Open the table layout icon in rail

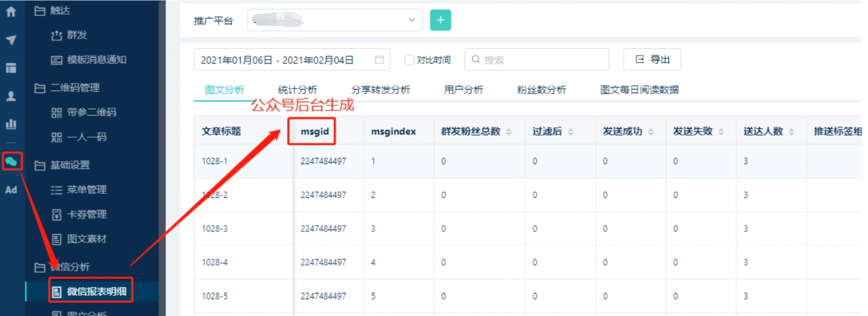point(11,68)
